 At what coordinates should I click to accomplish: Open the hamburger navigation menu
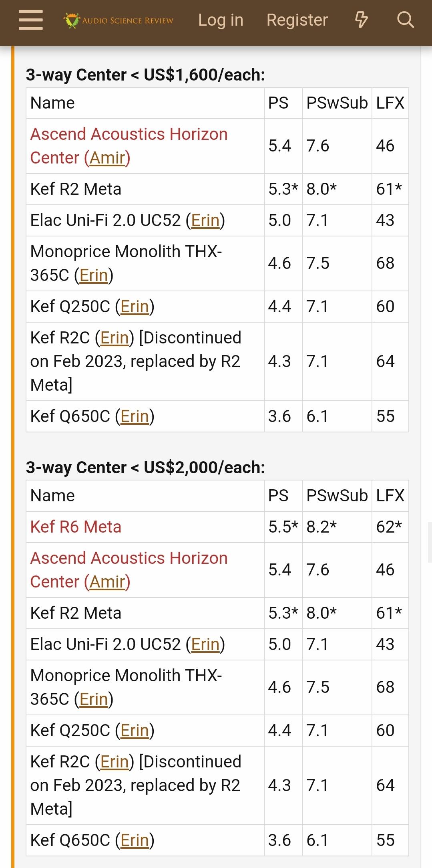pyautogui.click(x=31, y=20)
